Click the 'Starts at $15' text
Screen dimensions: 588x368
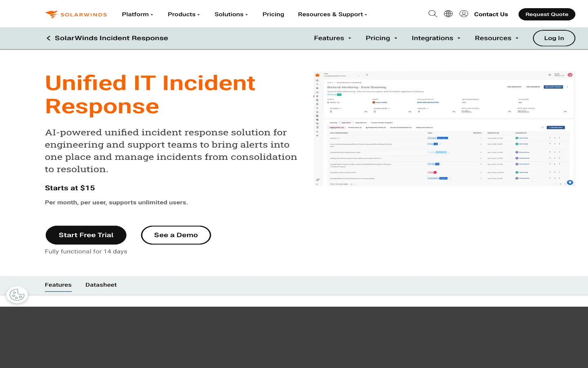[x=70, y=188]
